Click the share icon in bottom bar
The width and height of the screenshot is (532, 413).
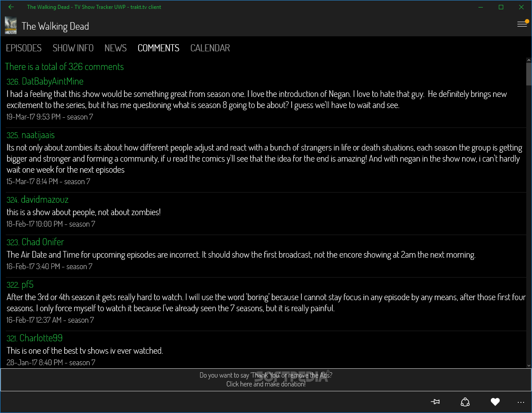[465, 402]
